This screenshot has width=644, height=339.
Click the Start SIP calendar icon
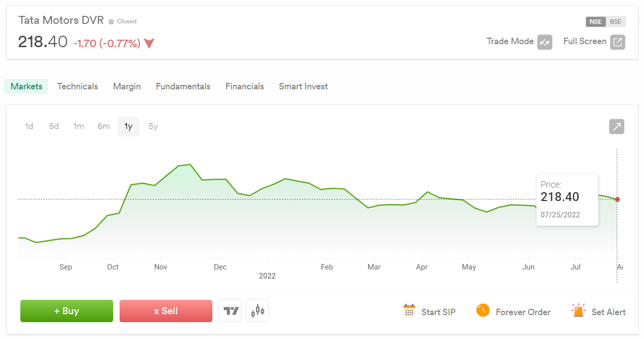[x=409, y=311]
